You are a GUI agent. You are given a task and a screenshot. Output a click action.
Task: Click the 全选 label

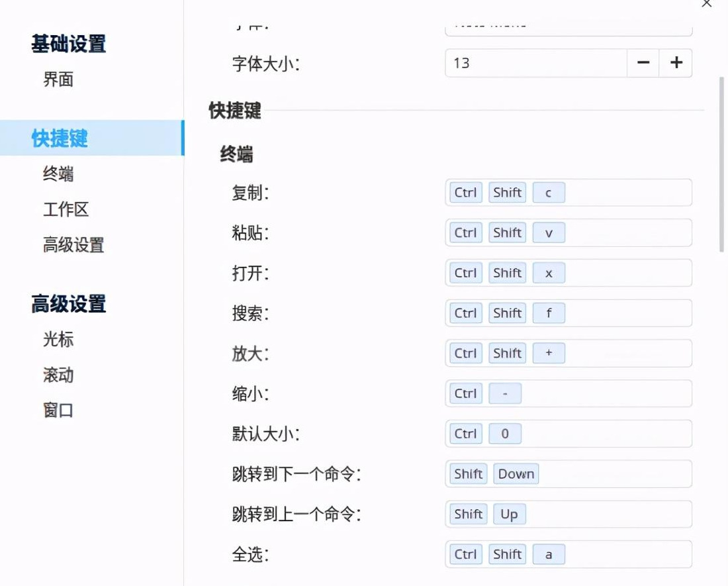click(251, 554)
